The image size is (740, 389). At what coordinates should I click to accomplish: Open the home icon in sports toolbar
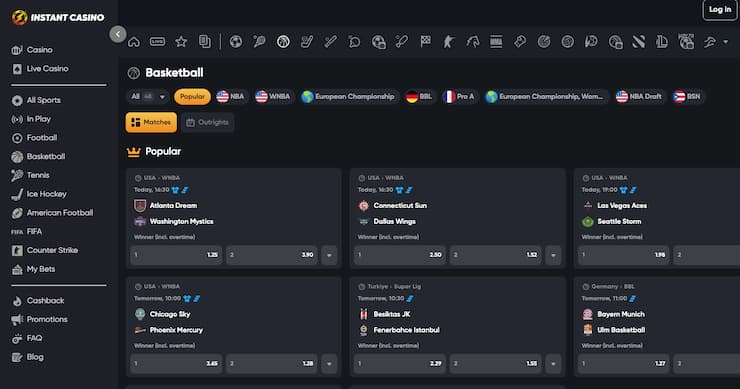(134, 42)
